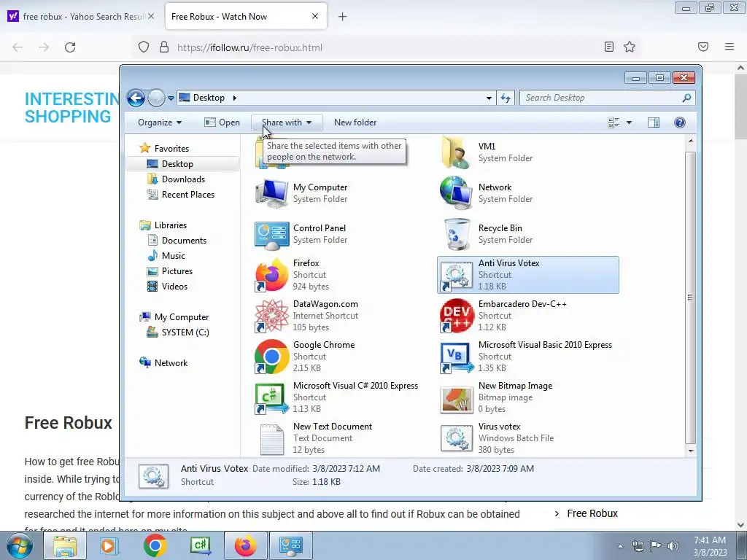The image size is (747, 560).
Task: Open the view options dropdown arrow
Action: [x=629, y=122]
